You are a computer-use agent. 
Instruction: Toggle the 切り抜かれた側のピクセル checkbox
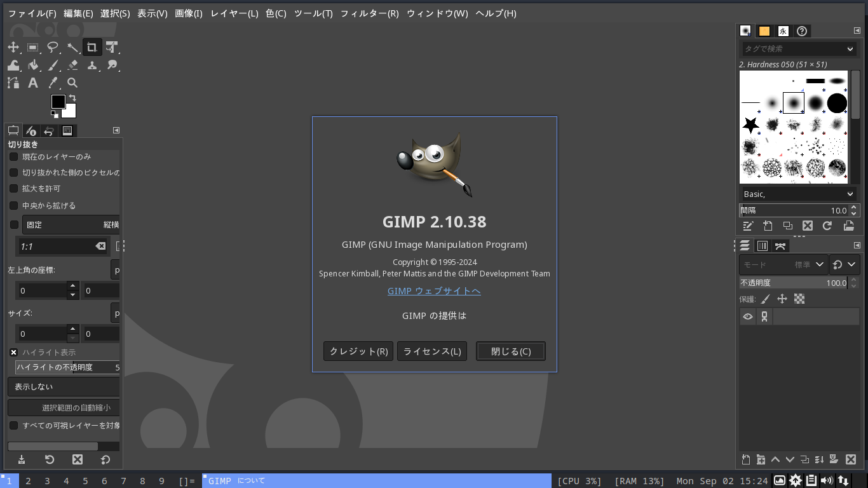13,173
